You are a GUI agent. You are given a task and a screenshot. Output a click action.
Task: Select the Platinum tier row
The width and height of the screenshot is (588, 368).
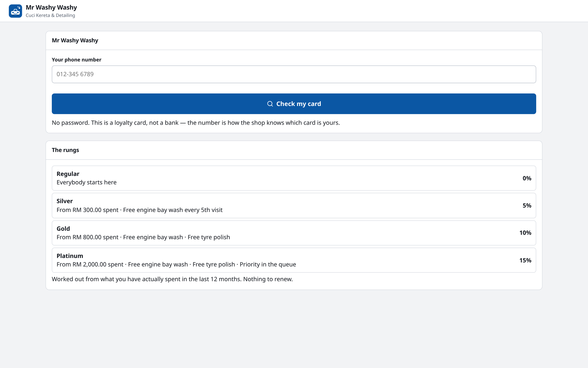[294, 260]
